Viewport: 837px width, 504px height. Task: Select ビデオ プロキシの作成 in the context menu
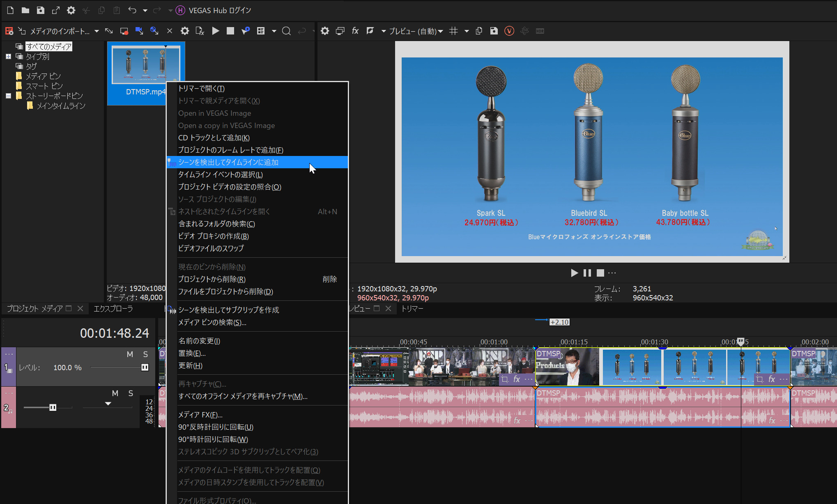[x=257, y=236]
